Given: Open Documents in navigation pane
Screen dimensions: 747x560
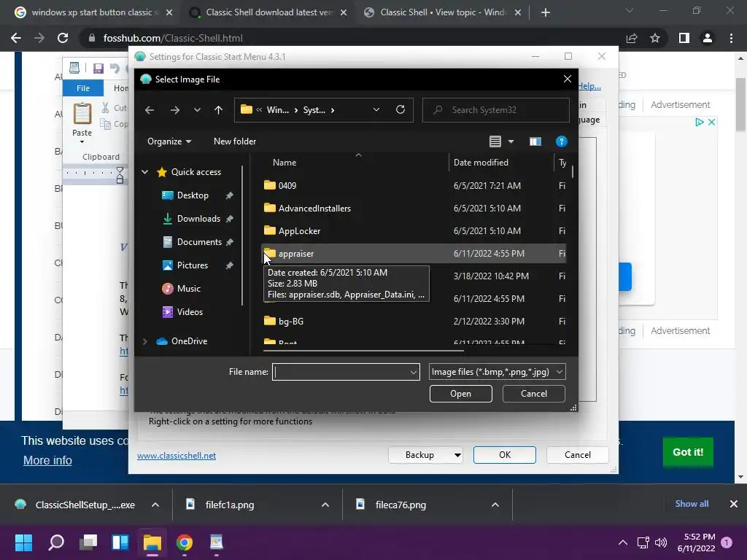Looking at the screenshot, I should [x=199, y=242].
